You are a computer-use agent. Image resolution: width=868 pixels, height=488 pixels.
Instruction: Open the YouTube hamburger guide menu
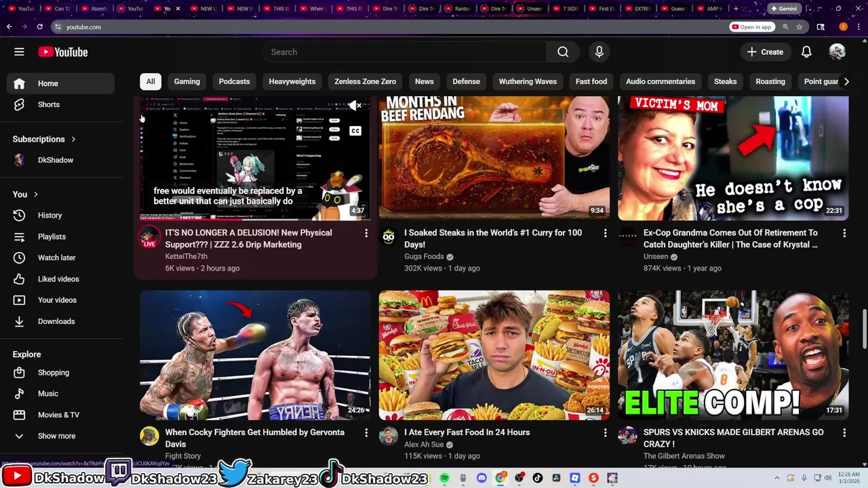tap(19, 52)
